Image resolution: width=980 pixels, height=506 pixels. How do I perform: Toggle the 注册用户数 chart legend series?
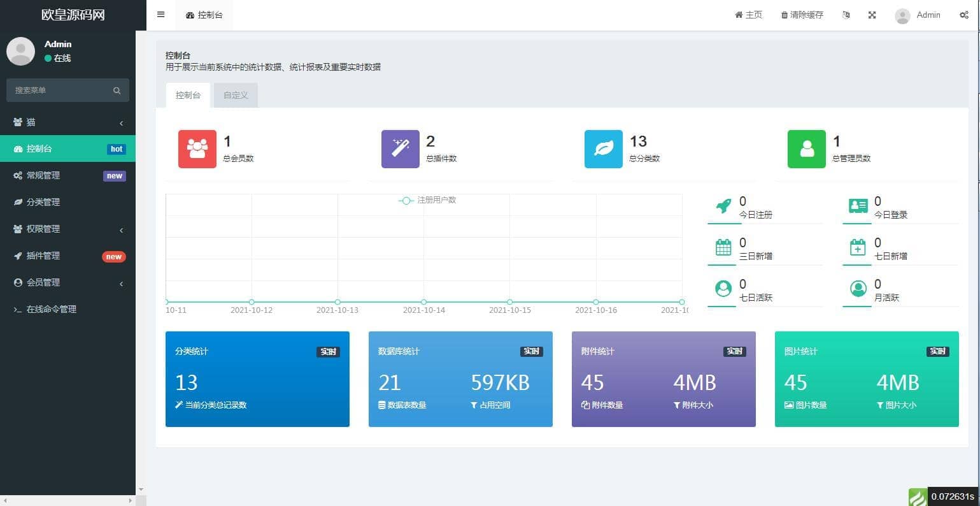[x=427, y=200]
